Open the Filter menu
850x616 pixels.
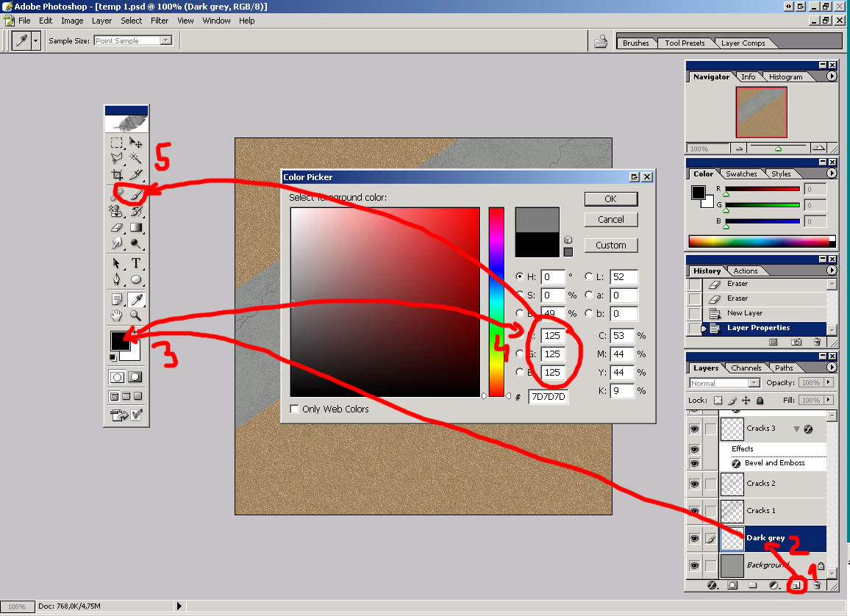(x=160, y=21)
